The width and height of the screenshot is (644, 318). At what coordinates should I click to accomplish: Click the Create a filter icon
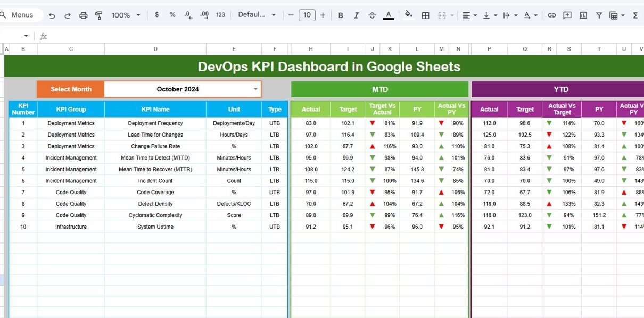599,15
